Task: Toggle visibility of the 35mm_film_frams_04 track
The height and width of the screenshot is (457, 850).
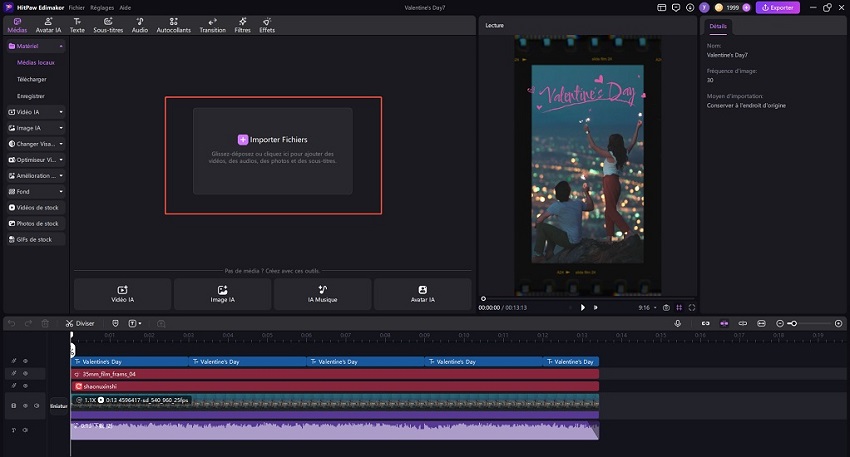Action: point(26,373)
